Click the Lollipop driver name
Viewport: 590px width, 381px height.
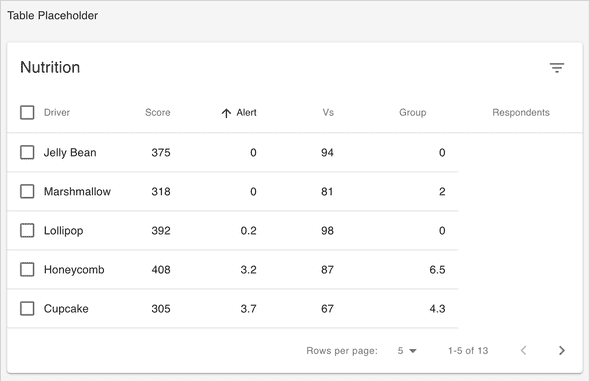(x=64, y=231)
